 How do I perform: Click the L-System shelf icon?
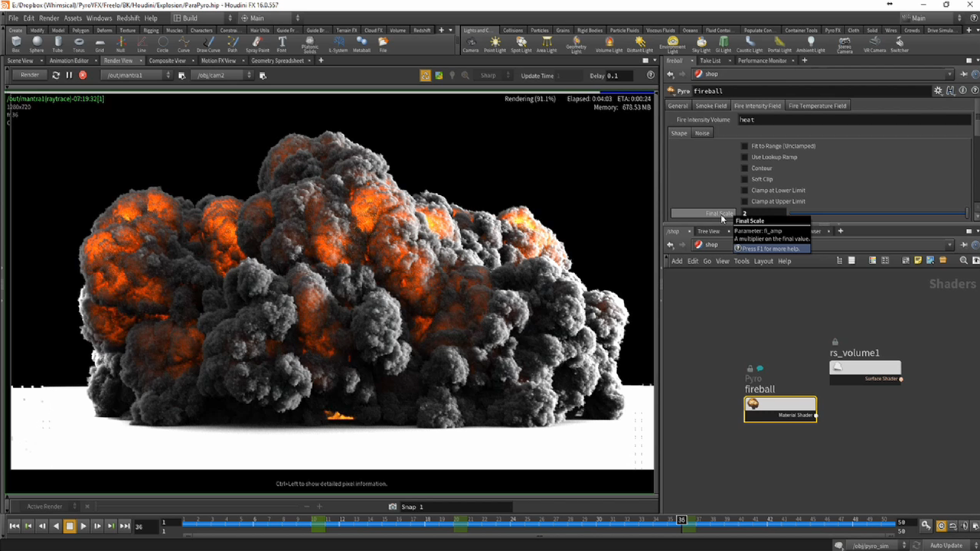338,44
